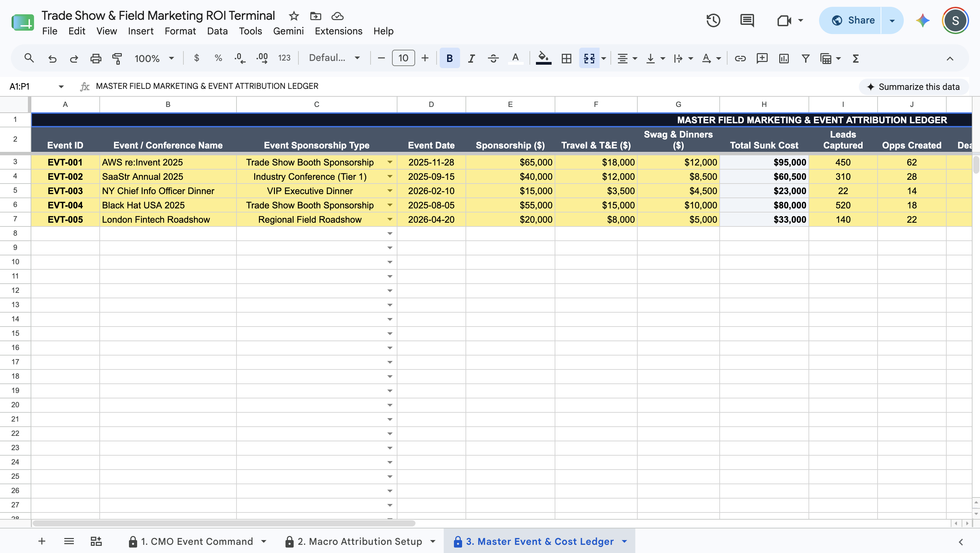
Task: Open the Insert menu
Action: [141, 31]
